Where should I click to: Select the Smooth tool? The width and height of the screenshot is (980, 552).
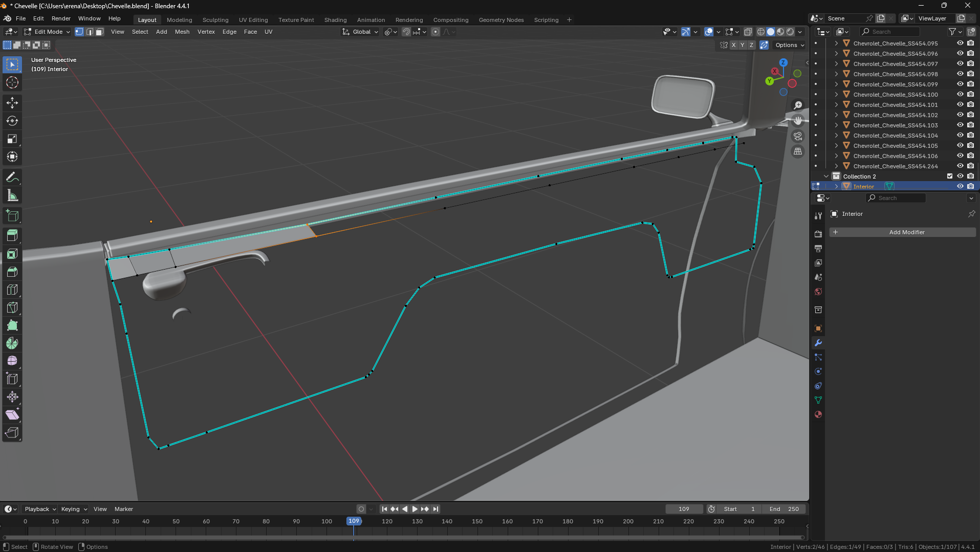pos(12,361)
